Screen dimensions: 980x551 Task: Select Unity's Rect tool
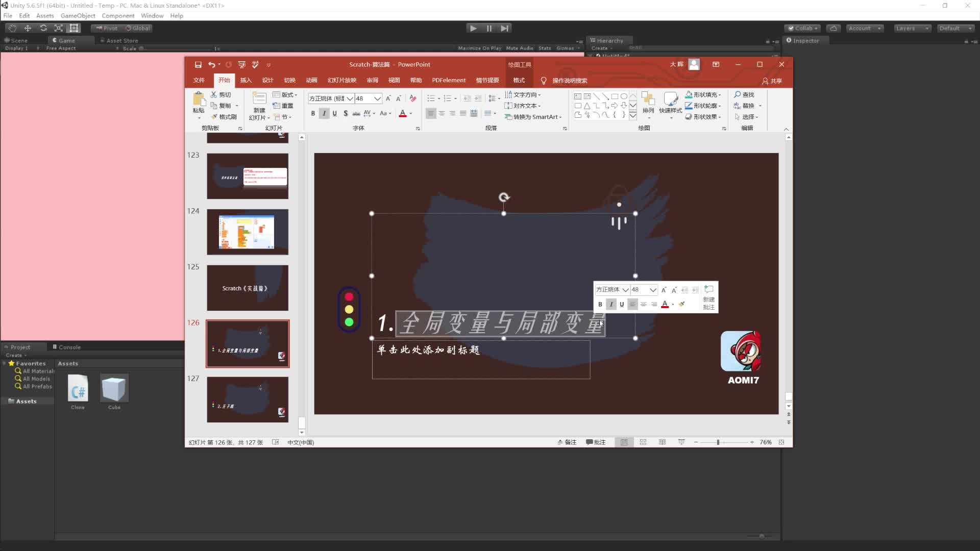74,28
